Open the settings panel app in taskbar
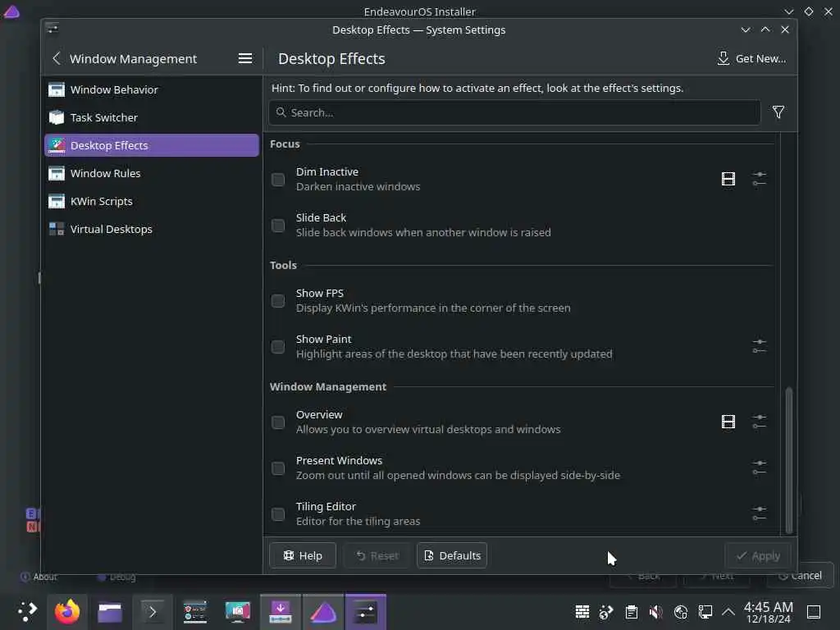 (x=195, y=612)
